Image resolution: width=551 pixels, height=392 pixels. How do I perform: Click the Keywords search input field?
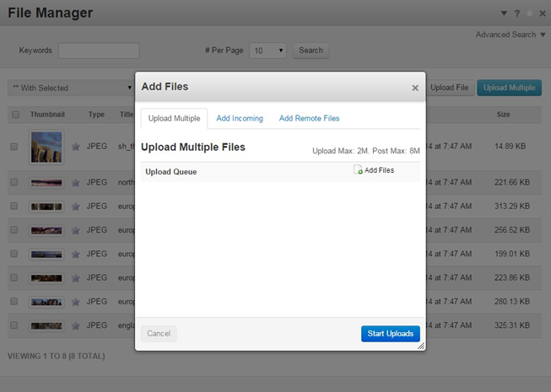[x=99, y=51]
